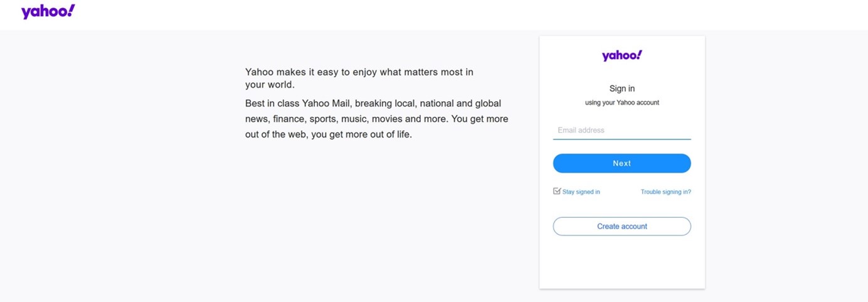Click the word "global" in the description paragraph
Screen dimensions: 868x302
(x=488, y=104)
